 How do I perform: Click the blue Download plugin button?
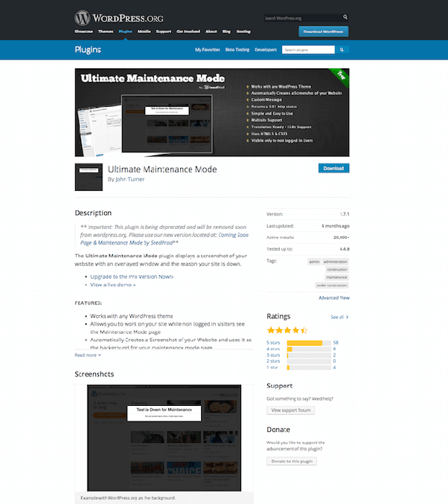pyautogui.click(x=333, y=168)
